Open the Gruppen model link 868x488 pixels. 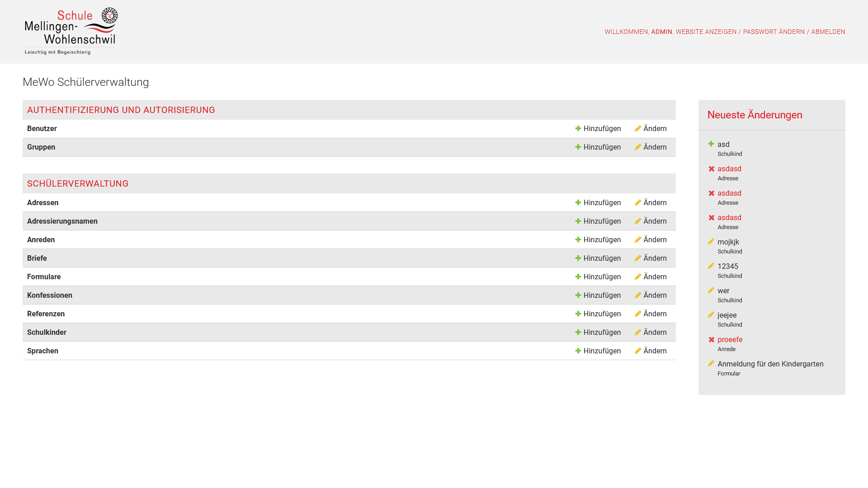41,147
